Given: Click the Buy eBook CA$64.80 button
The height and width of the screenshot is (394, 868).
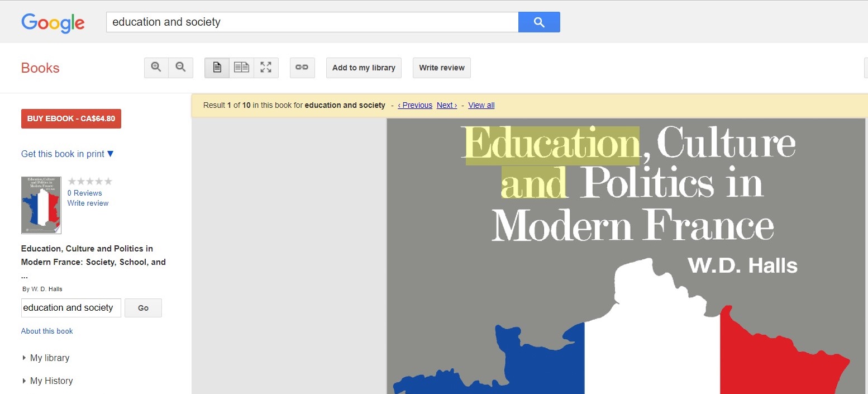Looking at the screenshot, I should click(x=70, y=118).
